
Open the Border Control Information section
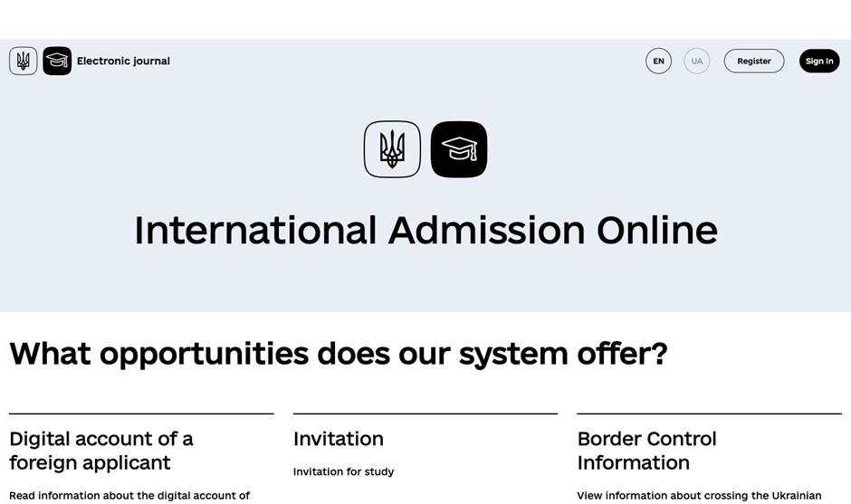(646, 451)
